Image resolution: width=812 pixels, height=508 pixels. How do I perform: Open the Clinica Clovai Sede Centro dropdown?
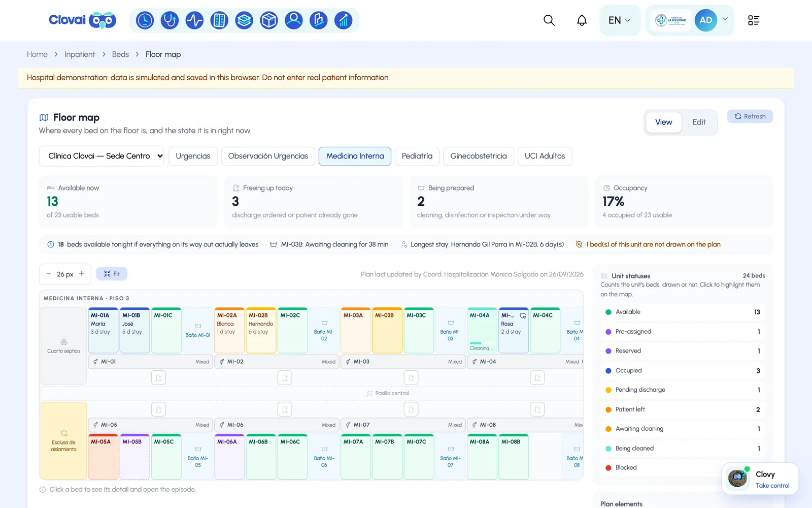(102, 156)
